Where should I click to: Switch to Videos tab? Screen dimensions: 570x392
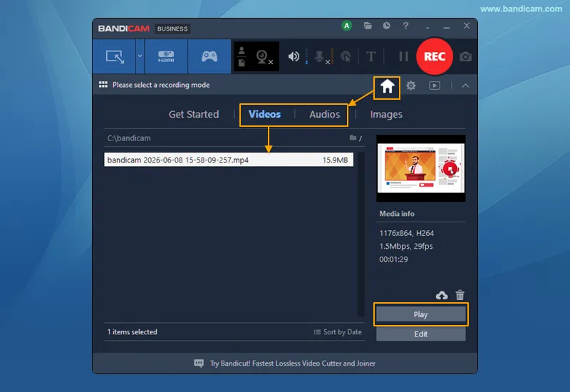point(264,114)
